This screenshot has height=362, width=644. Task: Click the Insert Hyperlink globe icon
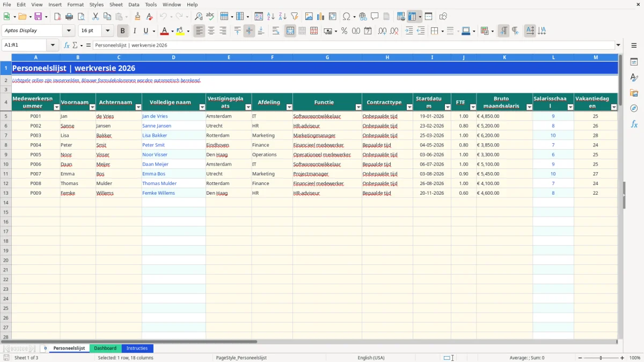coord(363,17)
